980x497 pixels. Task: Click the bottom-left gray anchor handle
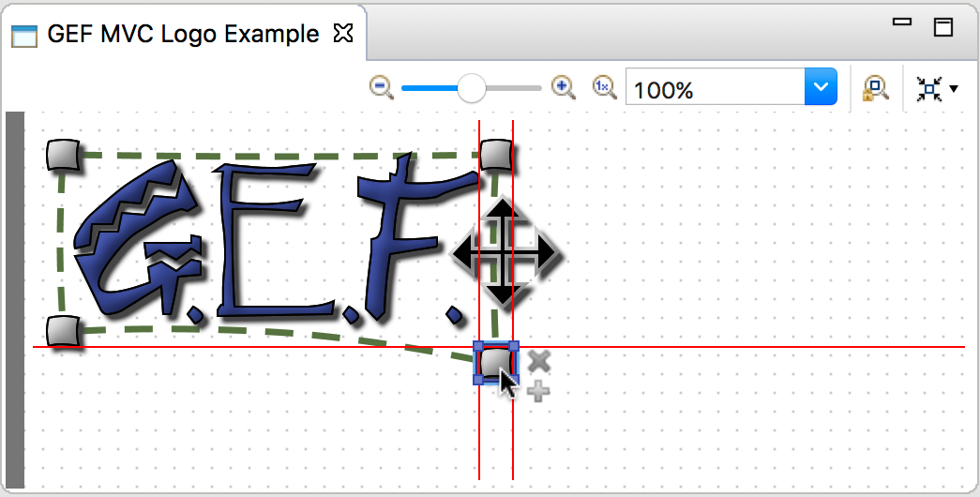tap(64, 331)
